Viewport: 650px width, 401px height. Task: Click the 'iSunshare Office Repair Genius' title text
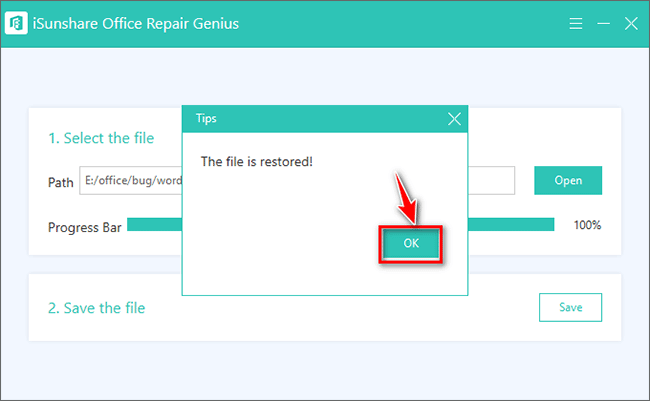click(136, 24)
